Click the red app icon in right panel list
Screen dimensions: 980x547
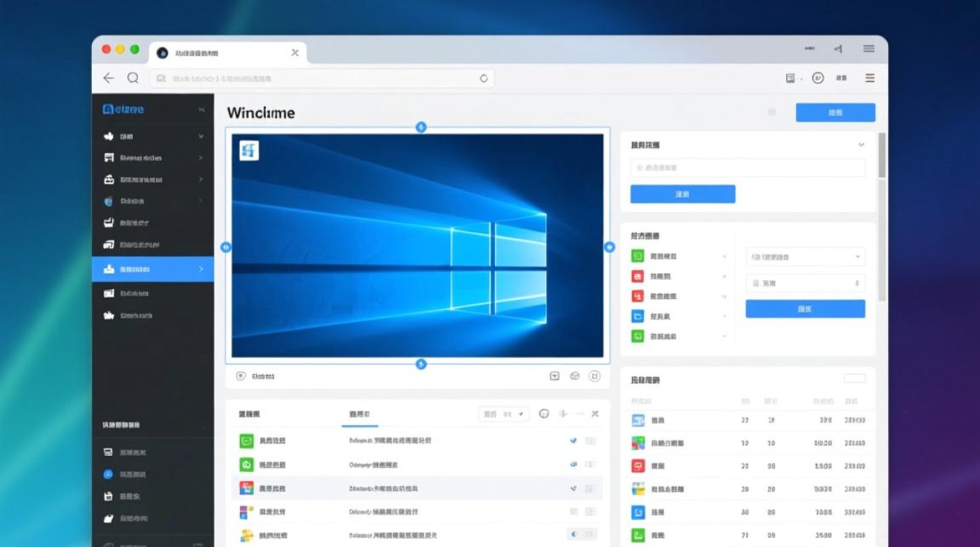tap(637, 276)
